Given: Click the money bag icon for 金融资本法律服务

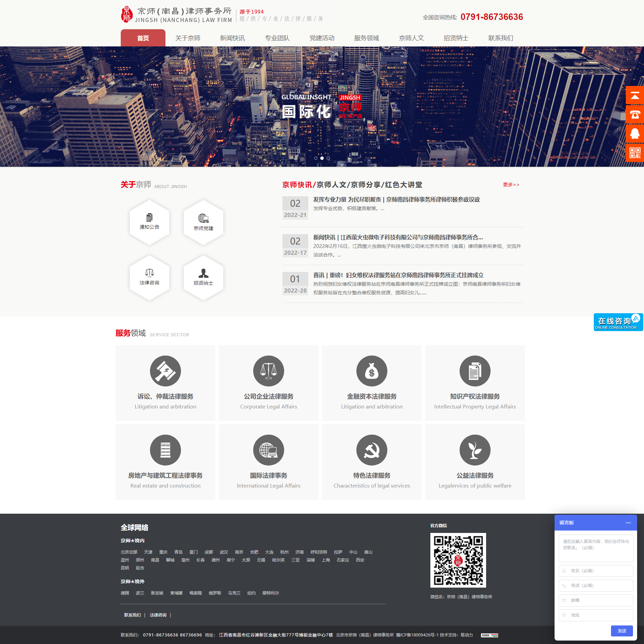Looking at the screenshot, I should coord(372,371).
